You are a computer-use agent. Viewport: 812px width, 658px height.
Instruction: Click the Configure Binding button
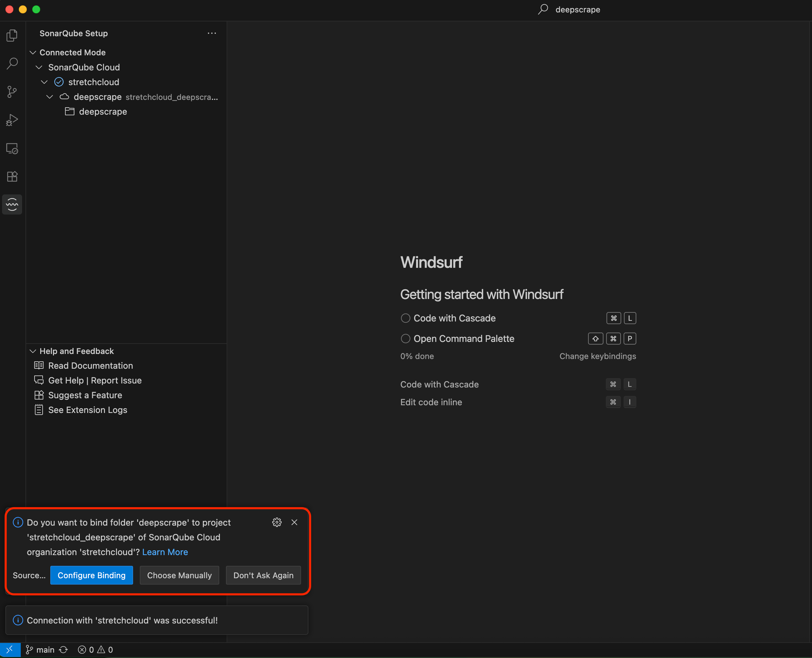click(92, 575)
